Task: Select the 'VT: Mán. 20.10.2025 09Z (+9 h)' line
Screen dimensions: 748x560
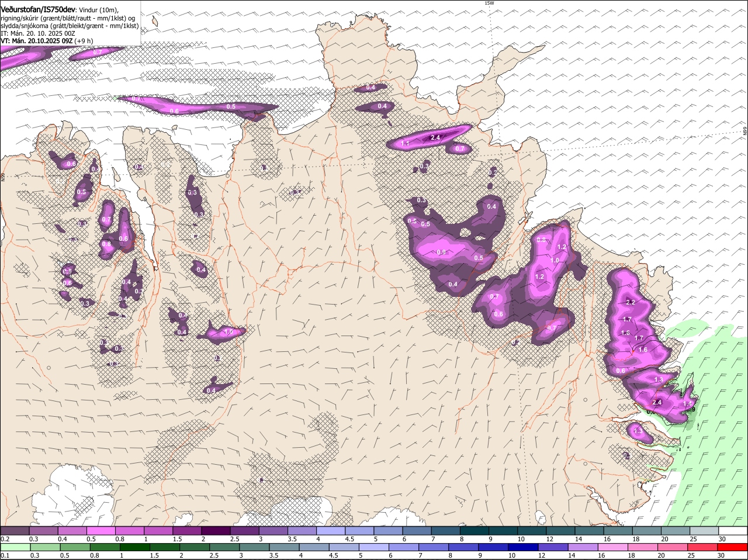Action: (47, 41)
